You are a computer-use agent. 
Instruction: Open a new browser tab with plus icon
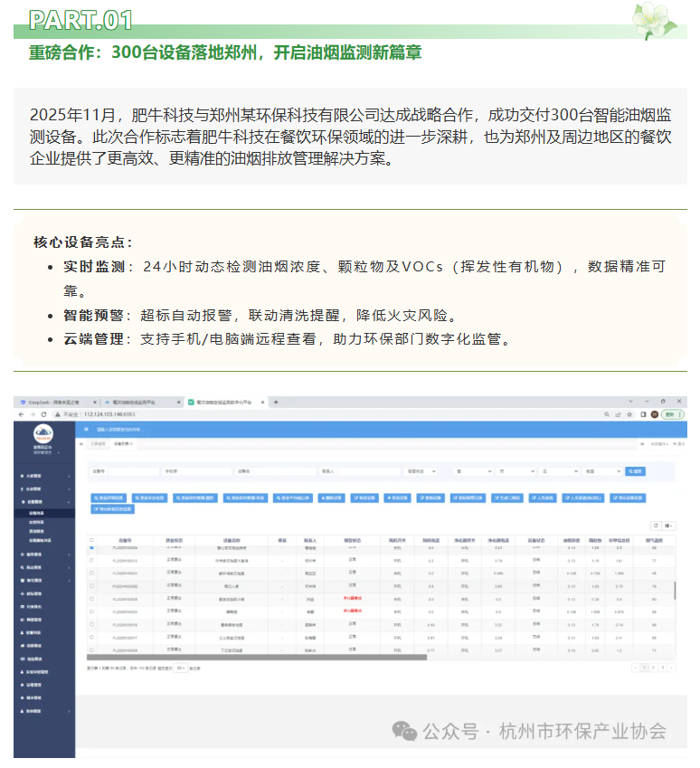pyautogui.click(x=276, y=402)
